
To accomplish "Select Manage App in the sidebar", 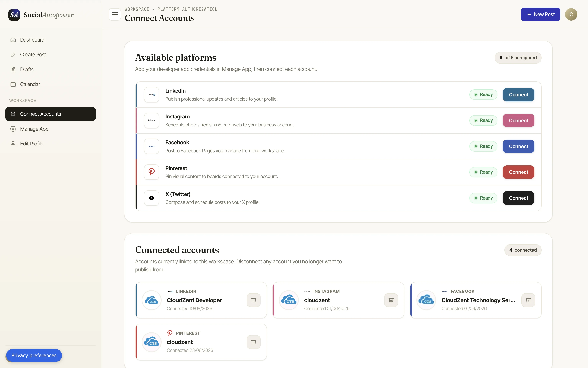I will coord(51,129).
